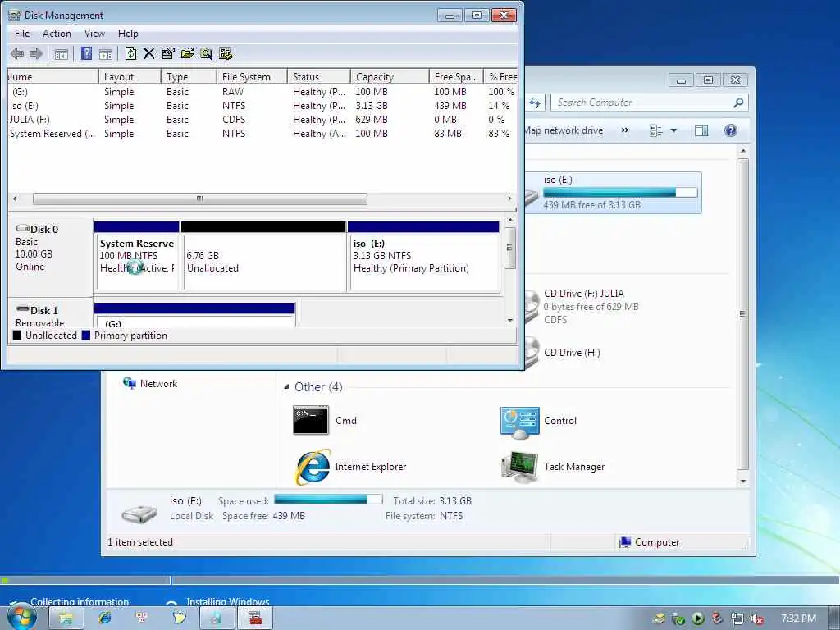Click the views icon in Explorer toolbar
This screenshot has width=840, height=630.
point(656,130)
